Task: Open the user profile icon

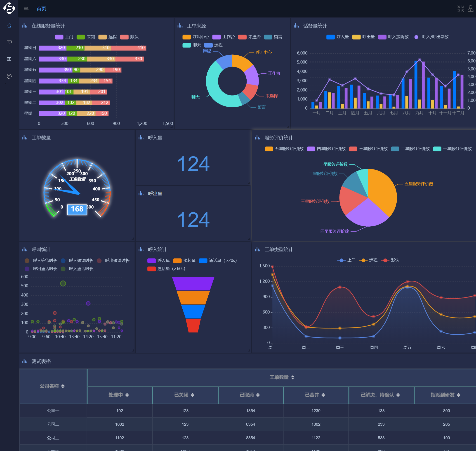Action: coord(471,9)
